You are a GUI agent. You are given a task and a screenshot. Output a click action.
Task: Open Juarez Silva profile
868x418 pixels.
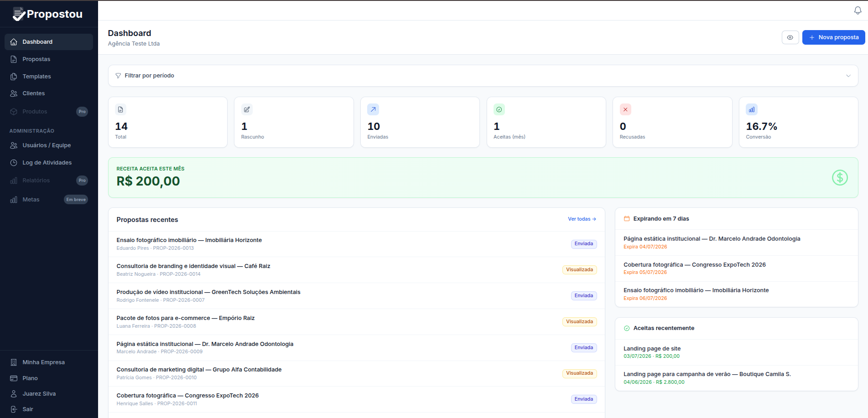tap(49, 394)
